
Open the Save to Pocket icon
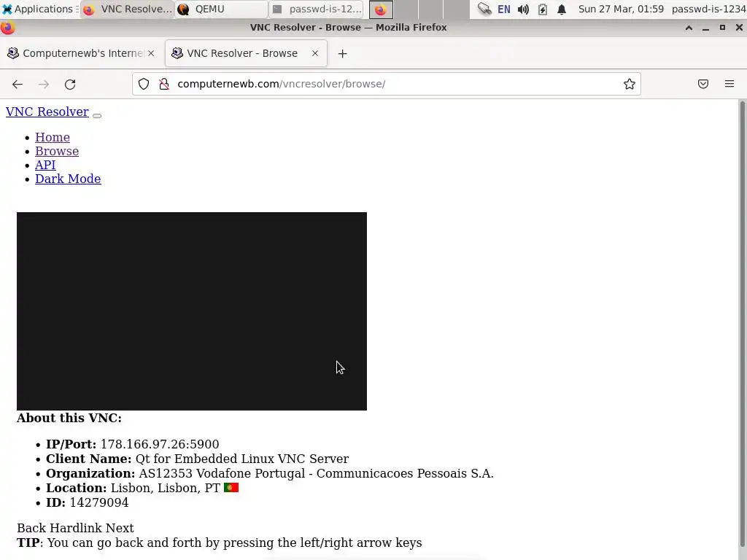[x=703, y=84]
